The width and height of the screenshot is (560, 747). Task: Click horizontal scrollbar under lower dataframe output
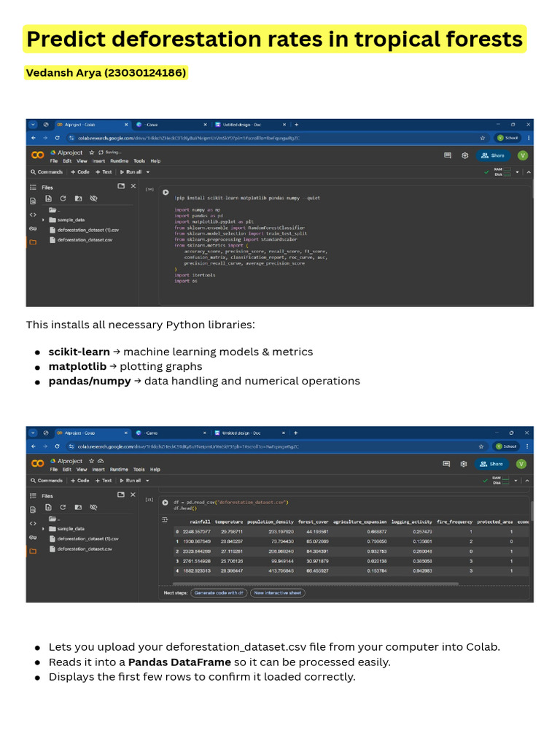click(315, 584)
